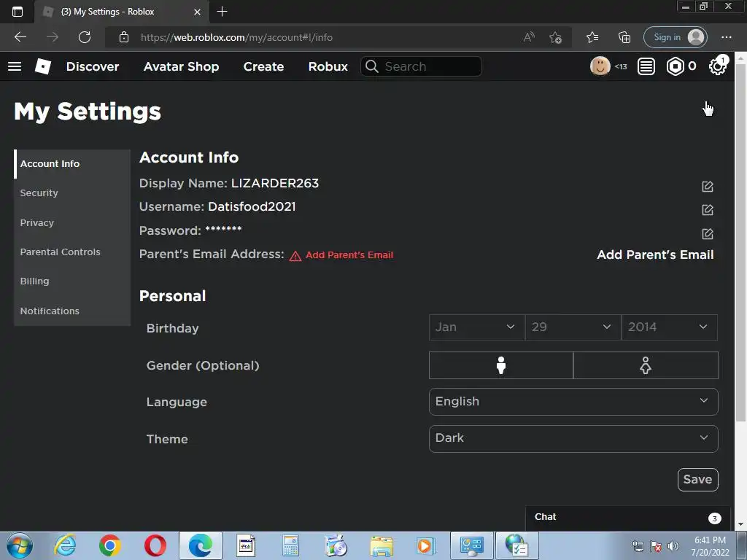The width and height of the screenshot is (747, 560).
Task: Open the Privacy settings tab
Action: point(72,222)
